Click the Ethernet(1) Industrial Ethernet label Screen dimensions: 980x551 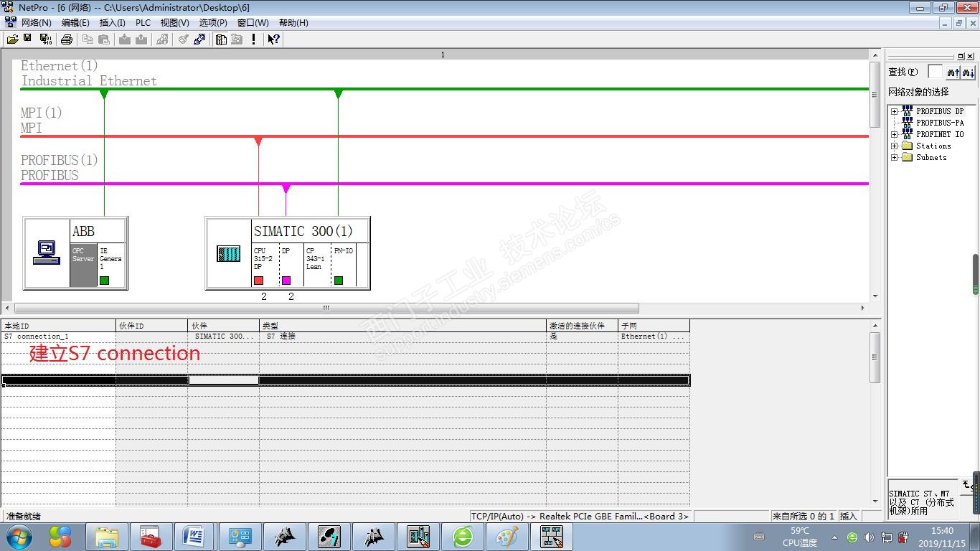89,73
